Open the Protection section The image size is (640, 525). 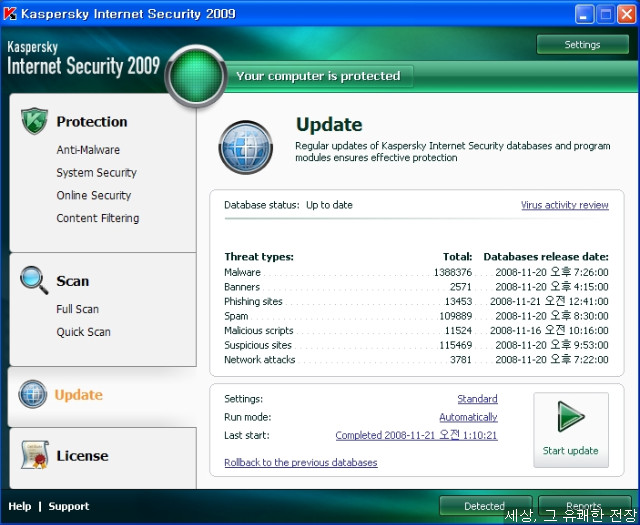coord(92,122)
